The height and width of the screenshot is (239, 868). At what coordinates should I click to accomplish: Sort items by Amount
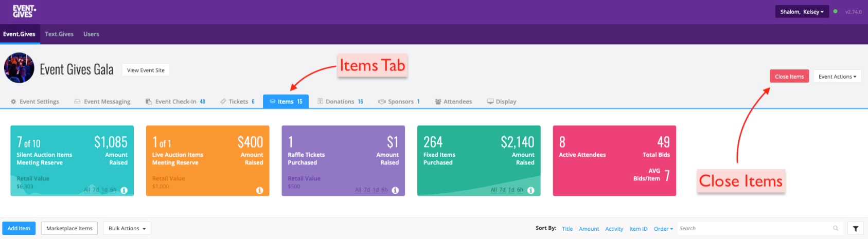coord(589,229)
